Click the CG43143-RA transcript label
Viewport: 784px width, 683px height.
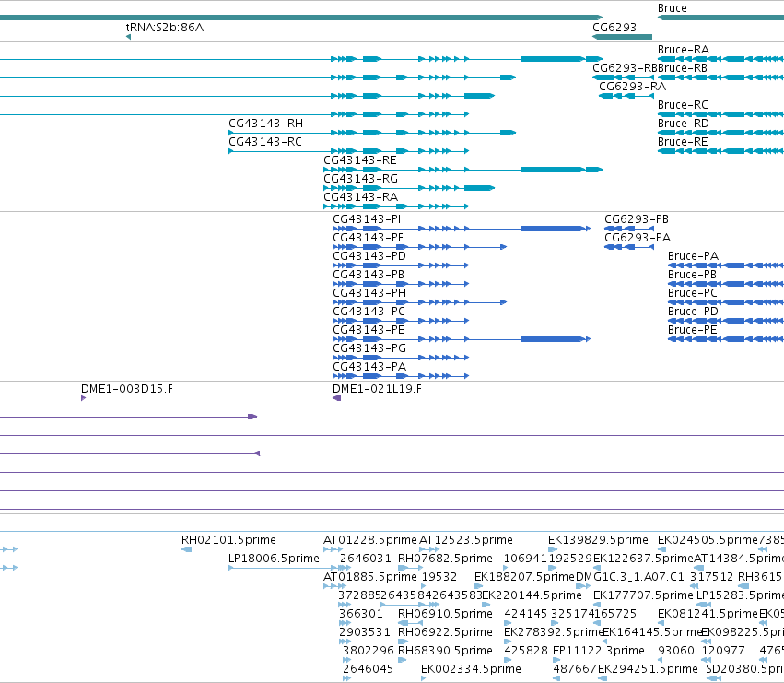[360, 196]
